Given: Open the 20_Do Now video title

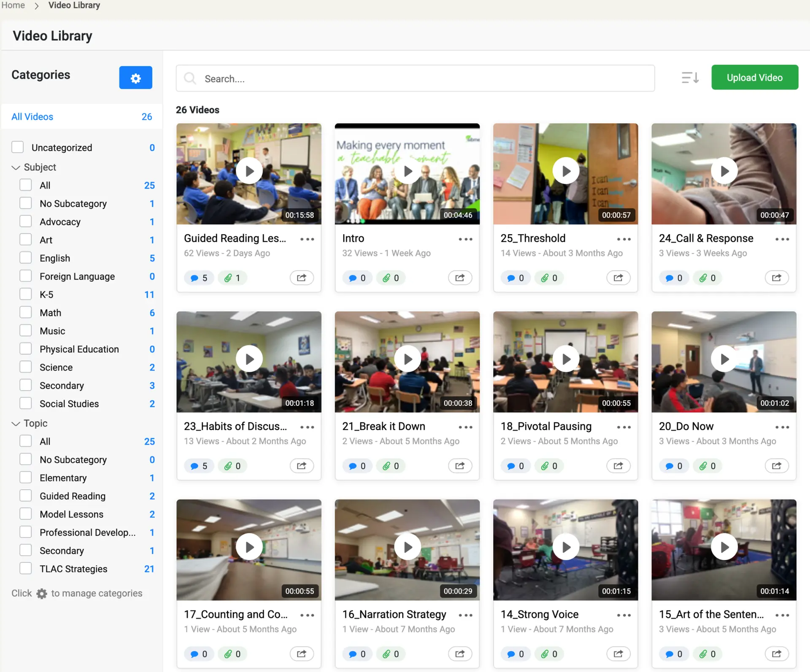Looking at the screenshot, I should 686,426.
